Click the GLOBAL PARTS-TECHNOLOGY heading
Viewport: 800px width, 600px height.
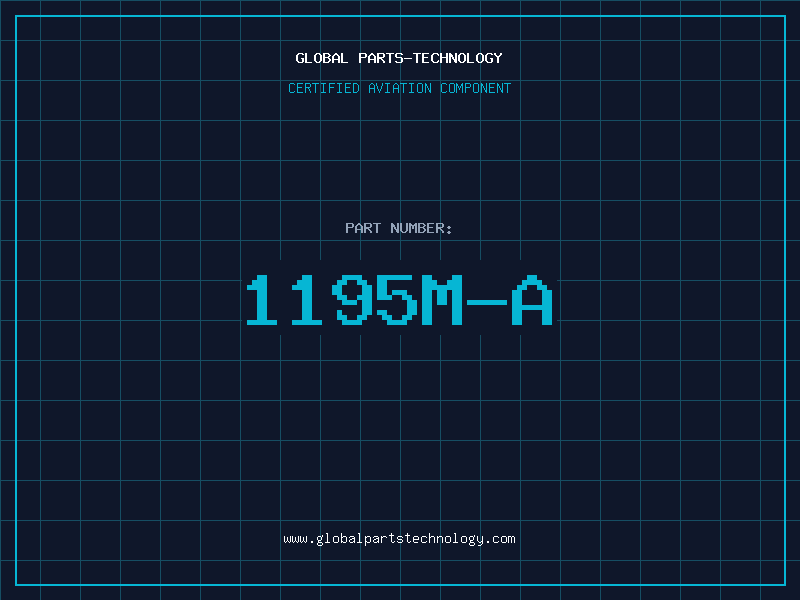[399, 58]
